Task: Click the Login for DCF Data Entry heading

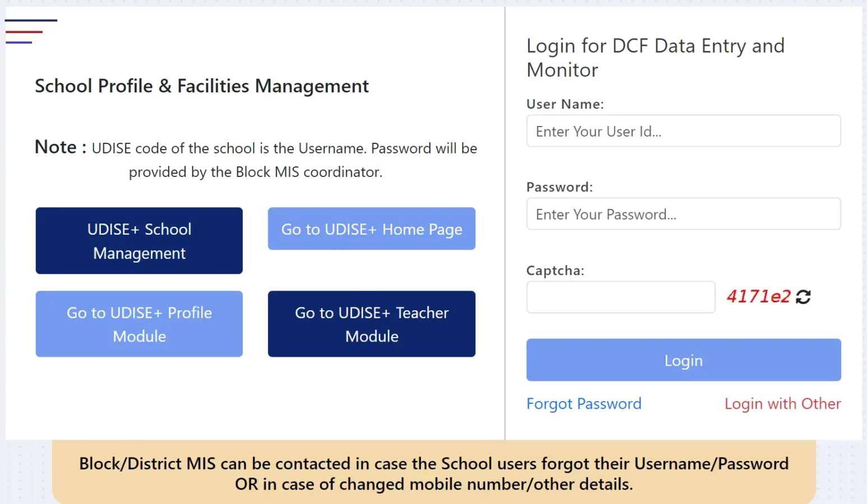Action: pyautogui.click(x=655, y=58)
